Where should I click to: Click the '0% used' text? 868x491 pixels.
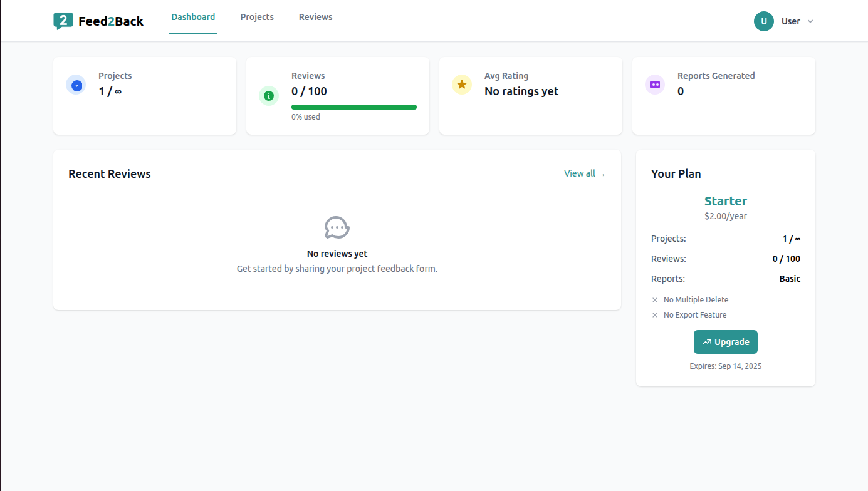306,117
